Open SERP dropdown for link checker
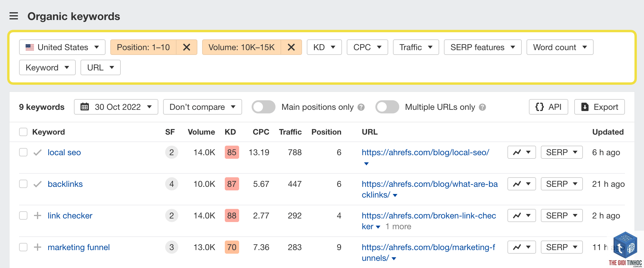Image resolution: width=644 pixels, height=268 pixels. pyautogui.click(x=562, y=215)
